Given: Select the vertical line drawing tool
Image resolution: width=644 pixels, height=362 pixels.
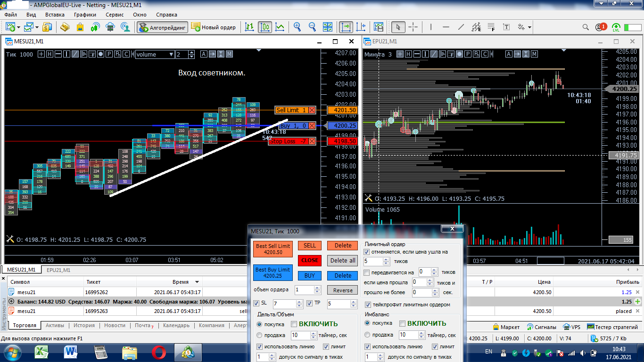Looking at the screenshot, I should 432,27.
